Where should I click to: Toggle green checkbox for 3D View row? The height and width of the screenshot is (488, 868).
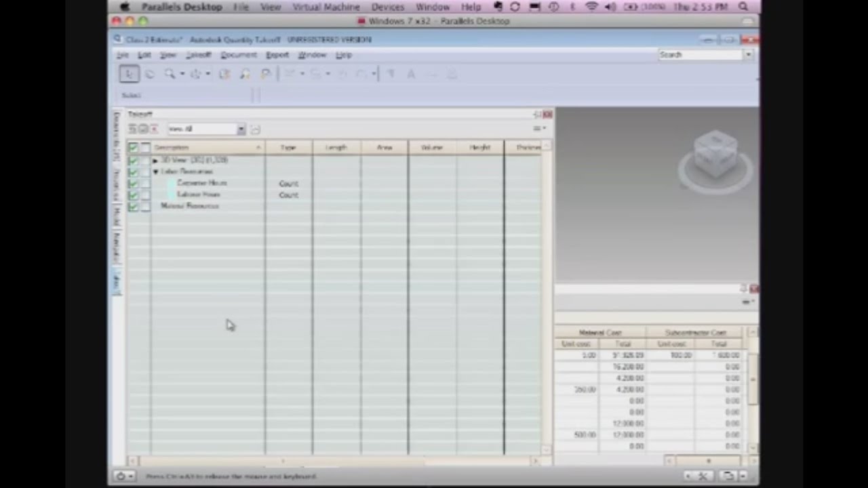pyautogui.click(x=134, y=160)
